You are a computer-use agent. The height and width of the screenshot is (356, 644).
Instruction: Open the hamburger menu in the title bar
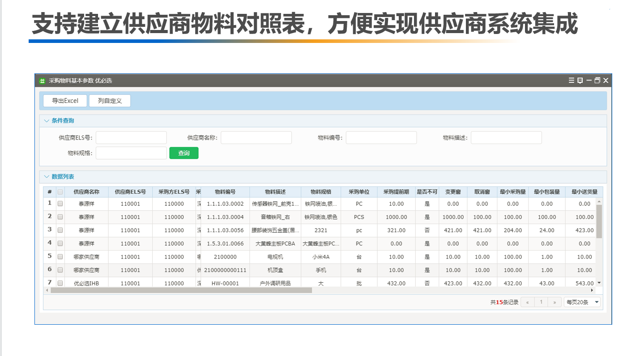coord(571,81)
